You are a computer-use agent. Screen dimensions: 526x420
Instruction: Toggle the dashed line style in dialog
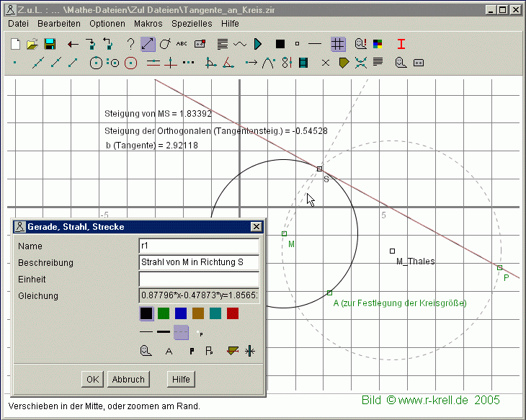[182, 331]
